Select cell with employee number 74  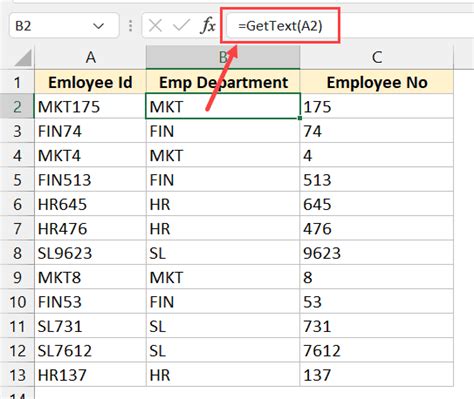(377, 131)
